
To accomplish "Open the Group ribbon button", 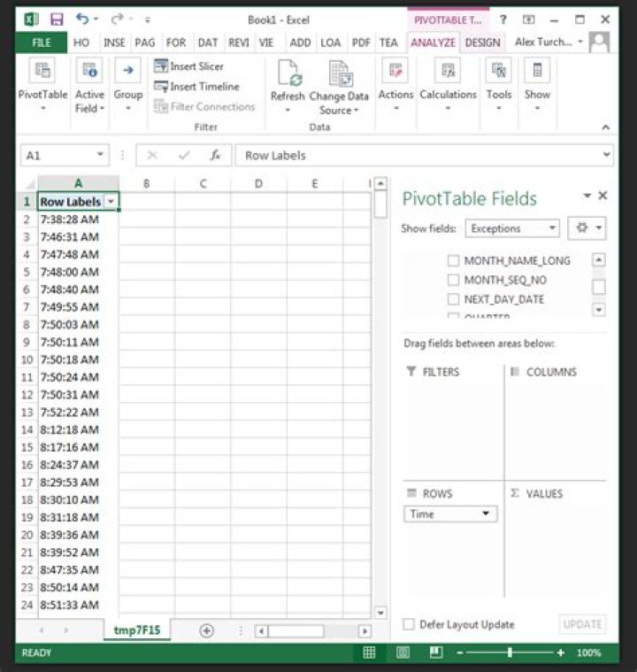I will coord(127,85).
